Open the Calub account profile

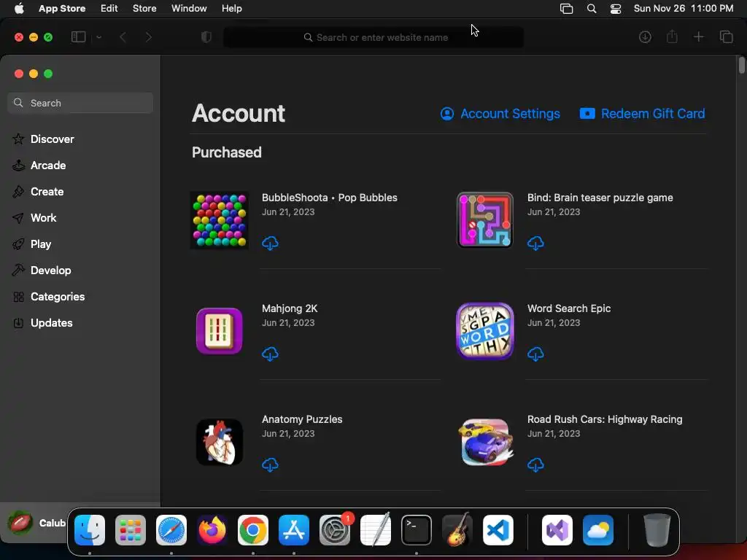(x=36, y=523)
